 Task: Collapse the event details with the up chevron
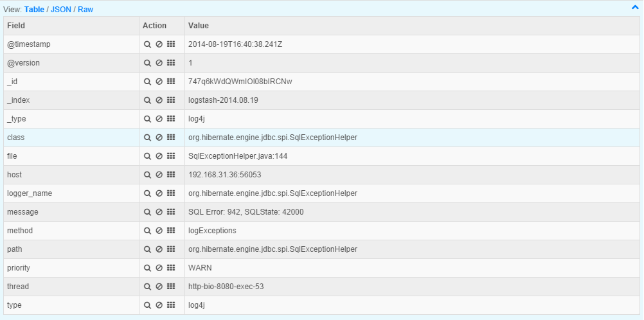click(635, 7)
